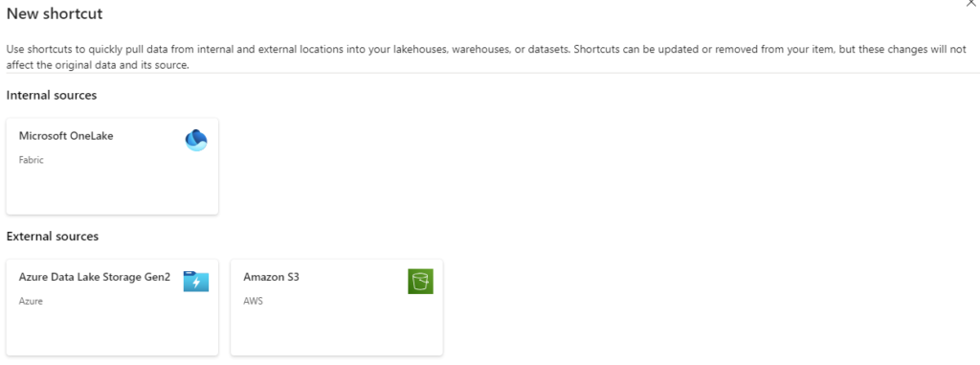Screen dimensions: 980x365
Task: Choose Azure Data Lake Storage Gen2 title
Action: pos(95,277)
